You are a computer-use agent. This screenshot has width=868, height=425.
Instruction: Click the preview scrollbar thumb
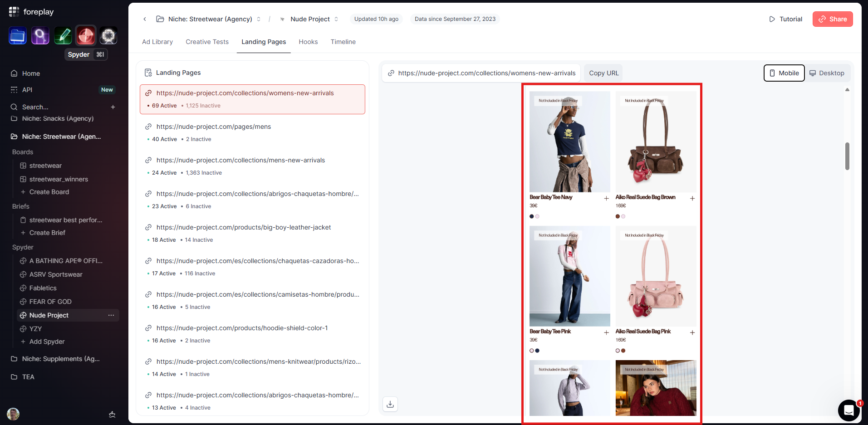[x=847, y=156]
